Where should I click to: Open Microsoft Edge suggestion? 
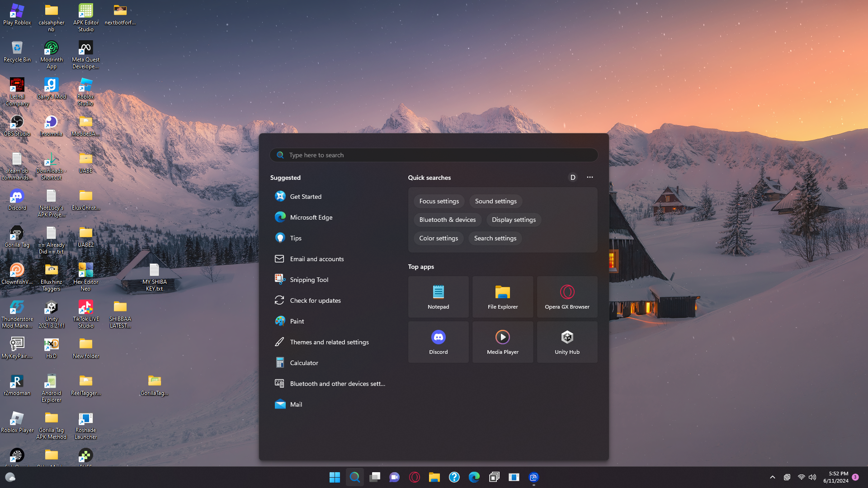click(x=311, y=217)
